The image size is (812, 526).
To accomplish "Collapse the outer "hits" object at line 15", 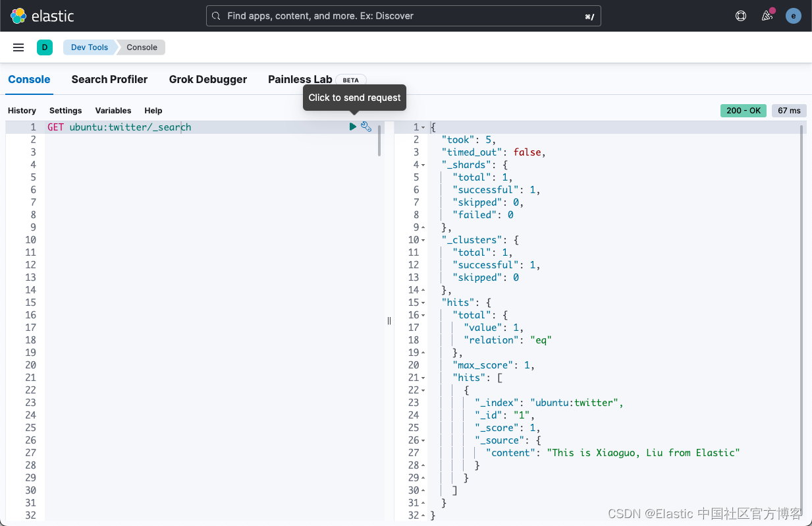I will coord(423,303).
